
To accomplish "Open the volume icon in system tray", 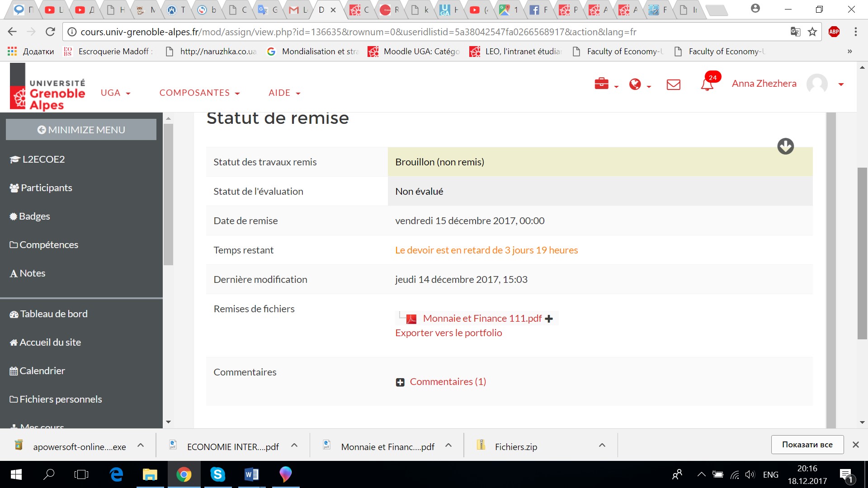I will point(750,474).
